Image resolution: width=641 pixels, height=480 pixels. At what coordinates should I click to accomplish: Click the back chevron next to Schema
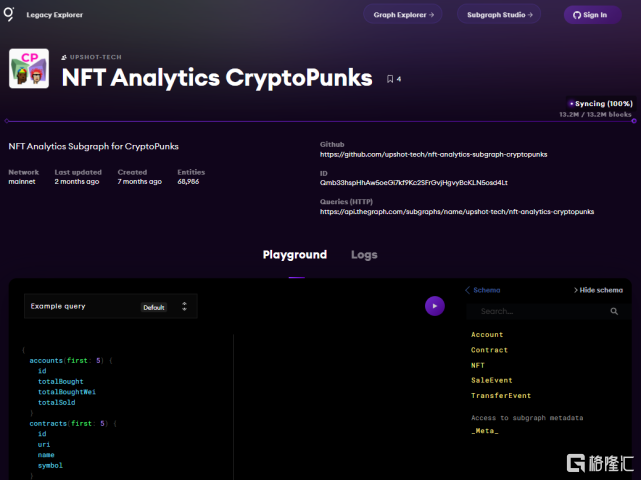[x=467, y=290]
